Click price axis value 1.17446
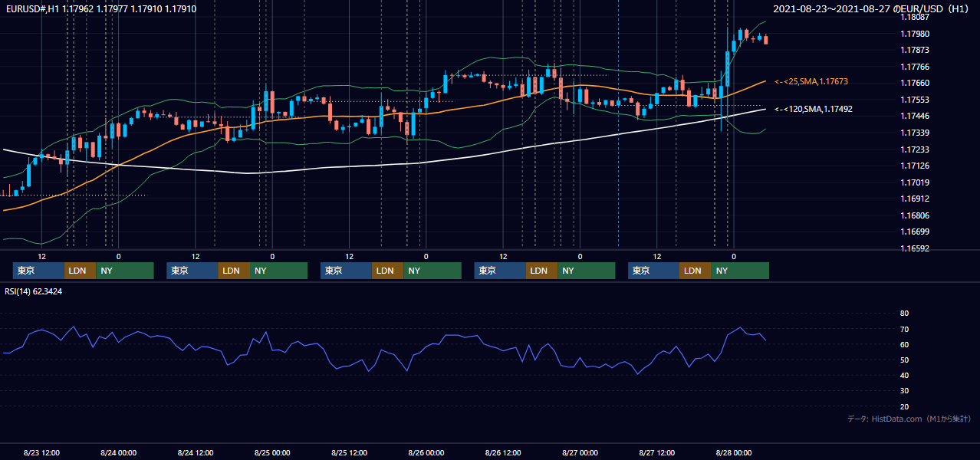Screen dimensions: 980x460 coord(916,117)
